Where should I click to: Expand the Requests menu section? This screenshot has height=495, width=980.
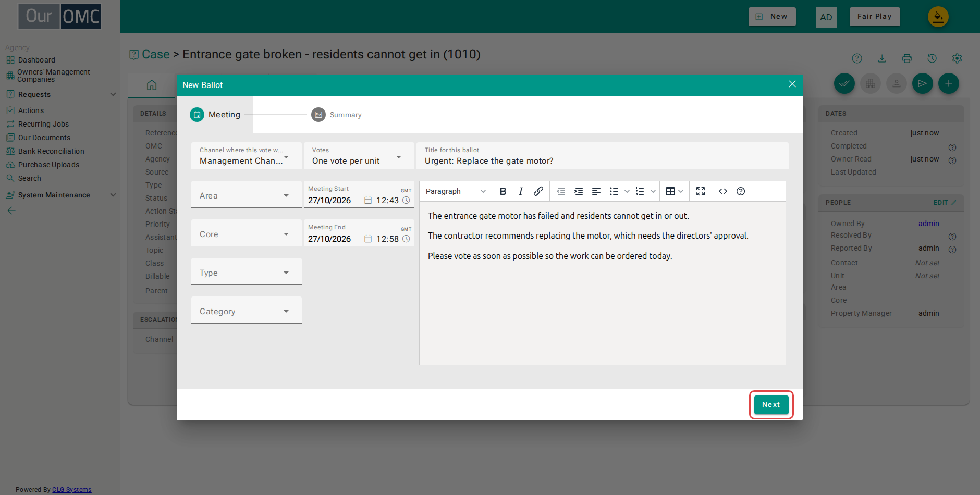point(61,94)
